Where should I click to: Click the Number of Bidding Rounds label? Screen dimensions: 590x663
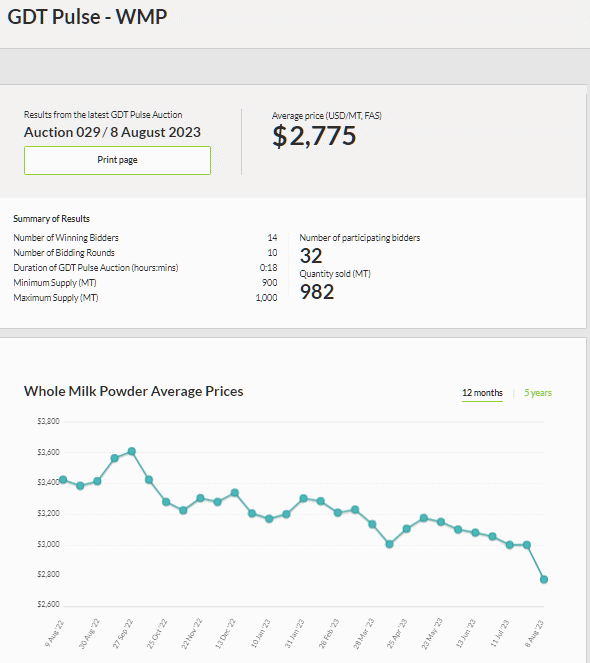click(x=64, y=253)
